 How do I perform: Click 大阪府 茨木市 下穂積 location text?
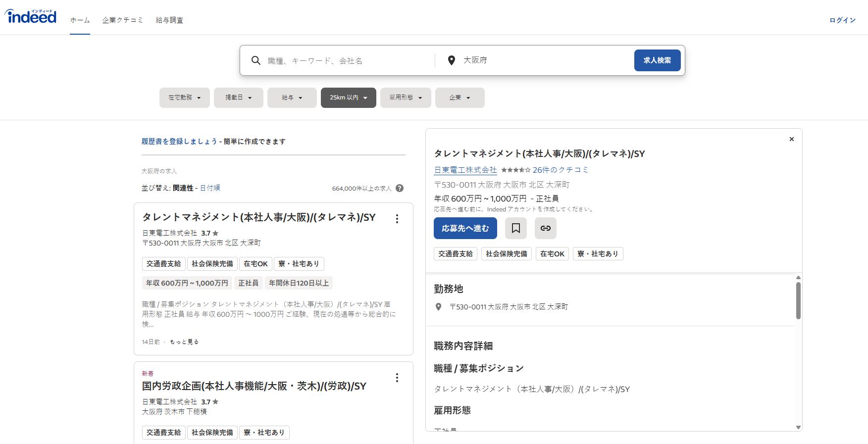[x=174, y=412]
